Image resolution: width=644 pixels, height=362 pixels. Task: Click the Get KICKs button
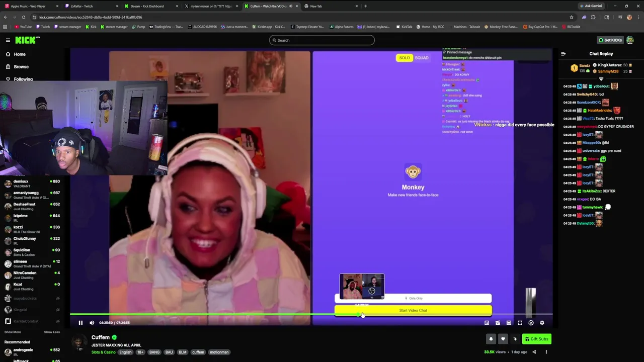tap(610, 40)
